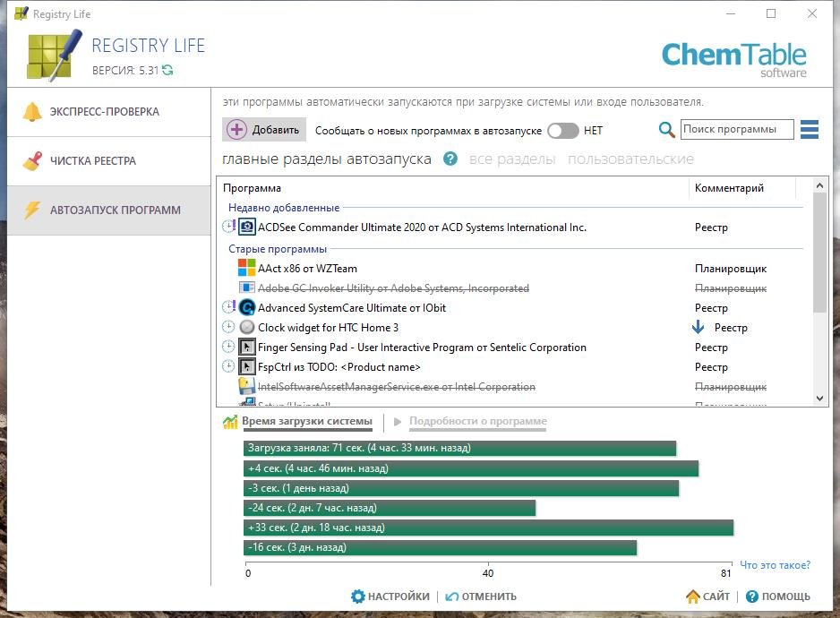Click the 'Загрузка заняла: 71 сек.' bar
This screenshot has width=840, height=618.
459,448
